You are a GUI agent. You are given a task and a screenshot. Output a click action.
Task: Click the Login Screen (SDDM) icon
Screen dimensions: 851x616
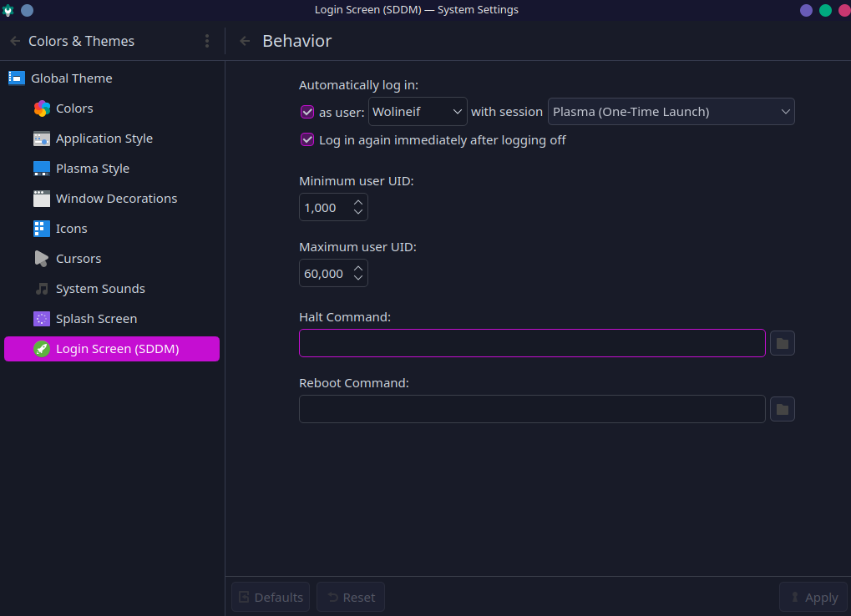pyautogui.click(x=40, y=349)
